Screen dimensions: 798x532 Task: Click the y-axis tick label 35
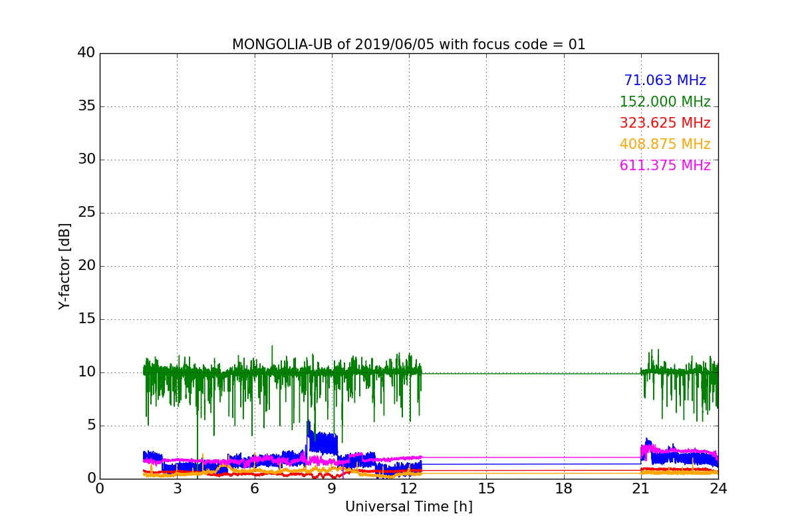[x=86, y=106]
